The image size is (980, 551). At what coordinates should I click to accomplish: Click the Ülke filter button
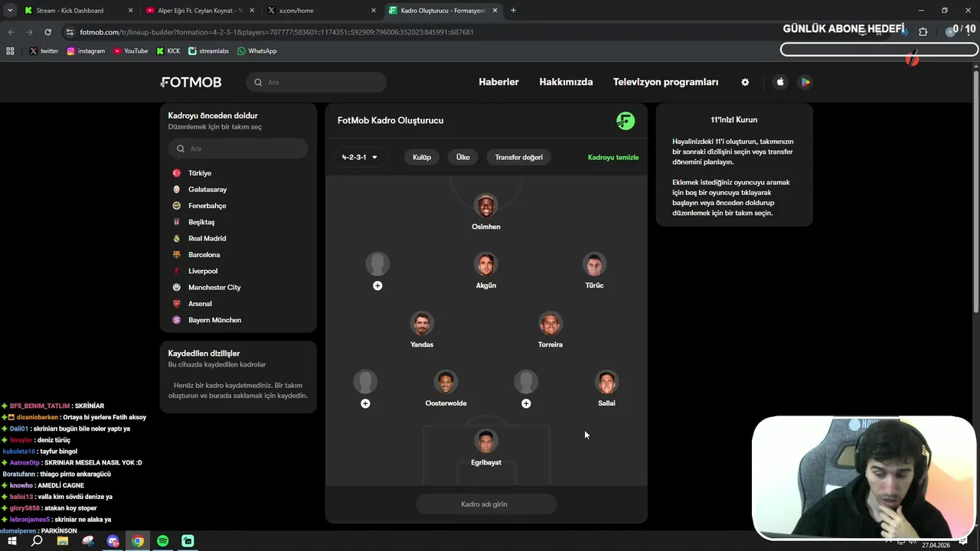coord(463,157)
